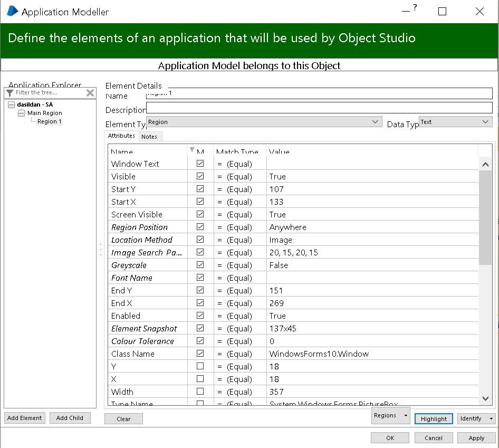This screenshot has width=499, height=448.
Task: Open the Data Type dropdown
Action: point(485,122)
